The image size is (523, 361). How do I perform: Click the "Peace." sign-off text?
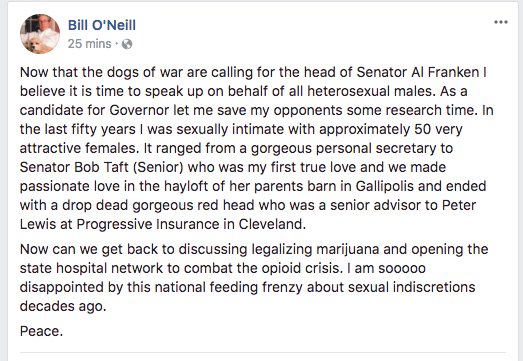(x=41, y=331)
